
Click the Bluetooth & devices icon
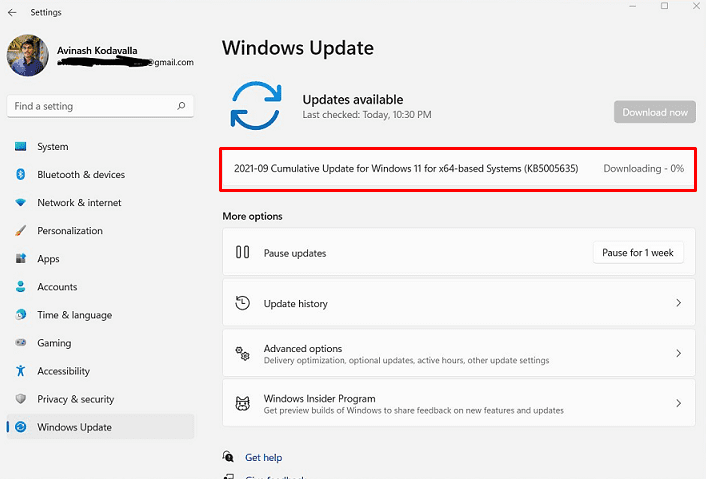coord(20,174)
